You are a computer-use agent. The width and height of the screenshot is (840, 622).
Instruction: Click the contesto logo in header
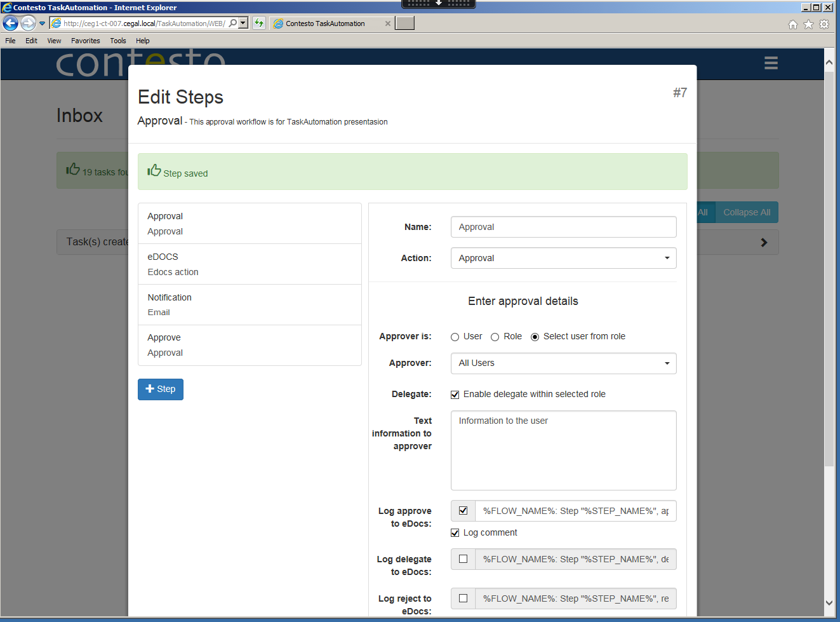[x=141, y=64]
